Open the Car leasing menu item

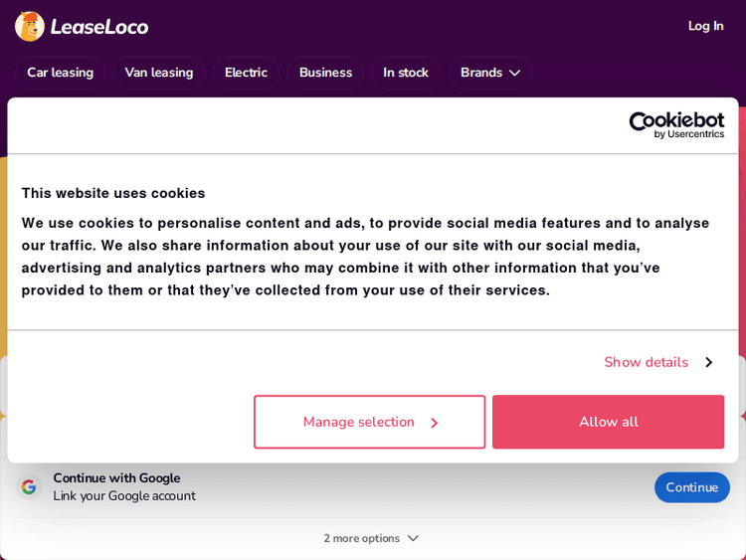click(x=60, y=73)
